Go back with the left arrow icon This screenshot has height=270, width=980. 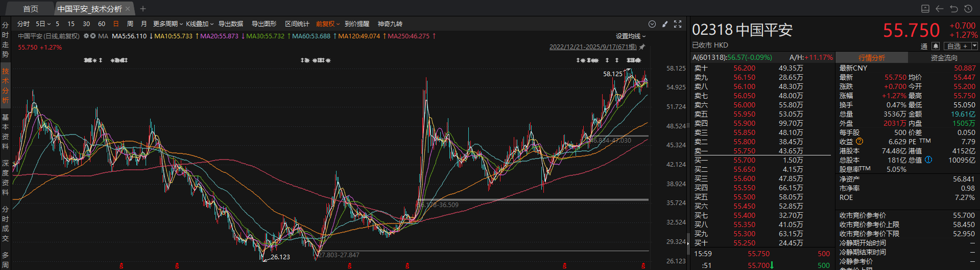click(x=940, y=9)
